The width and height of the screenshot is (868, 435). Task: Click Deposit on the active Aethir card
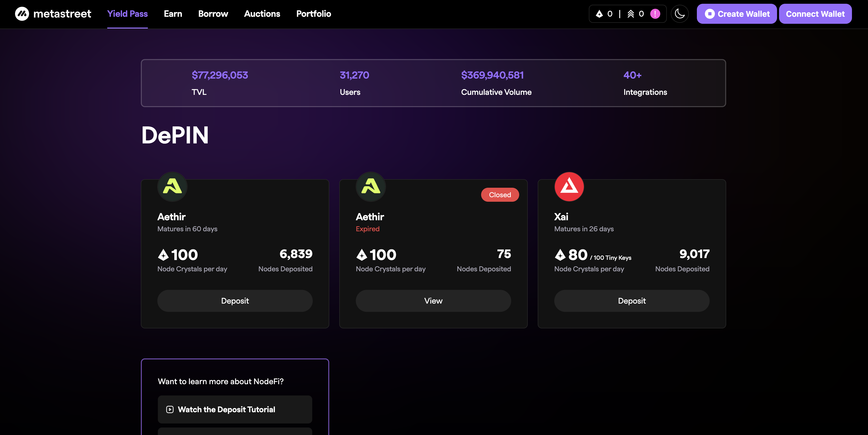[x=235, y=301]
